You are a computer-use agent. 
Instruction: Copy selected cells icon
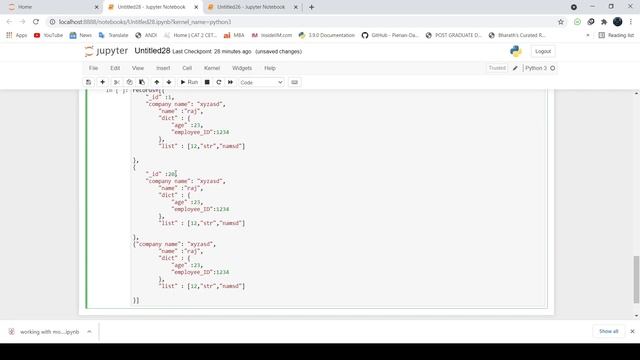pos(129,82)
